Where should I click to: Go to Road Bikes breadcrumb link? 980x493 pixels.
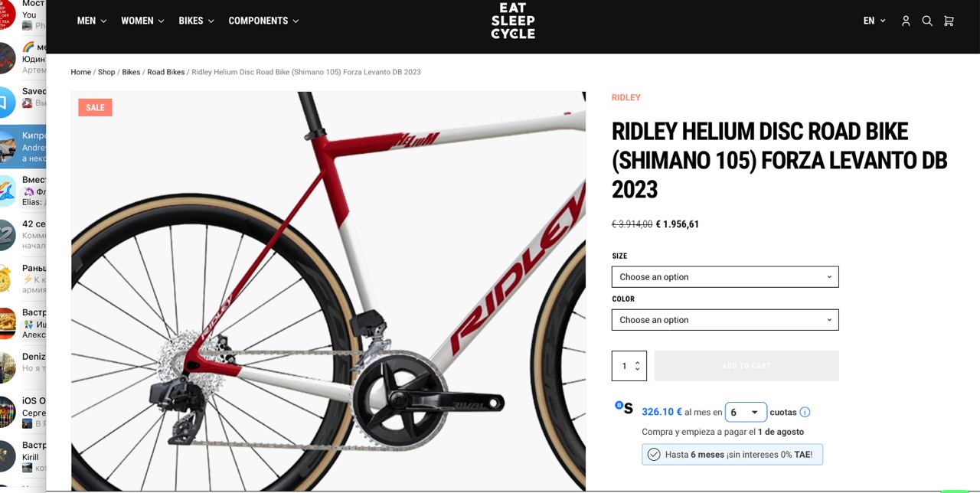166,72
